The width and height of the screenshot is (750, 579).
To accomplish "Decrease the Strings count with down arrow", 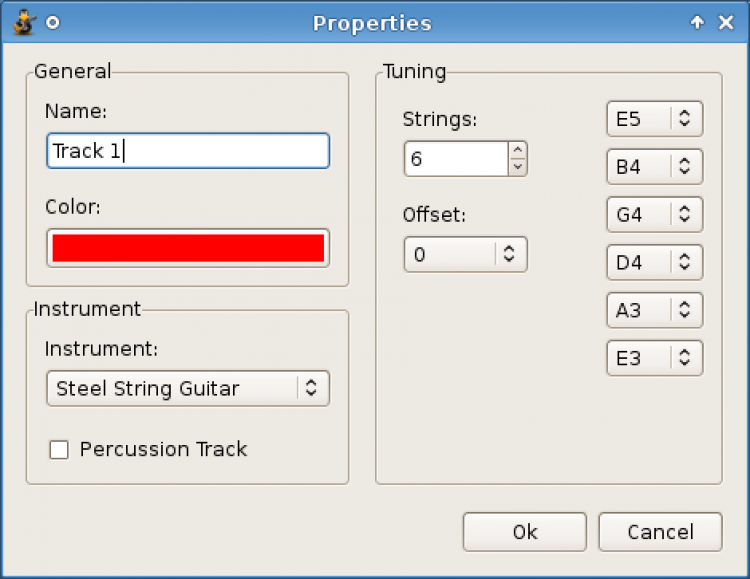I will coord(517,167).
